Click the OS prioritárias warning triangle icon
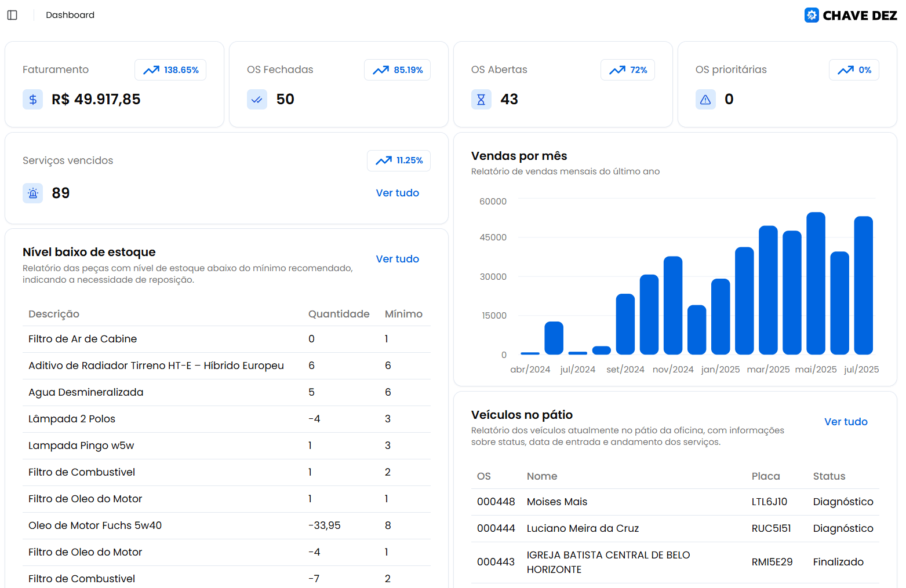 tap(705, 100)
